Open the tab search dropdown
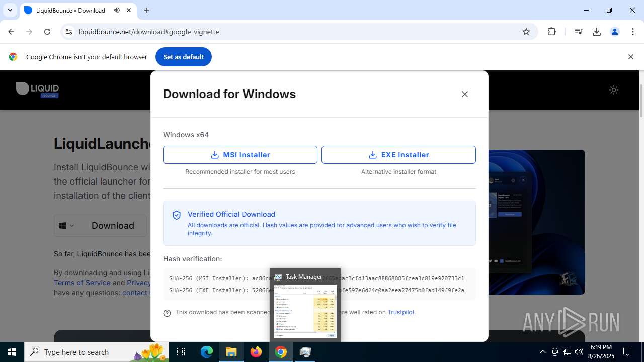The height and width of the screenshot is (362, 644). tap(10, 10)
